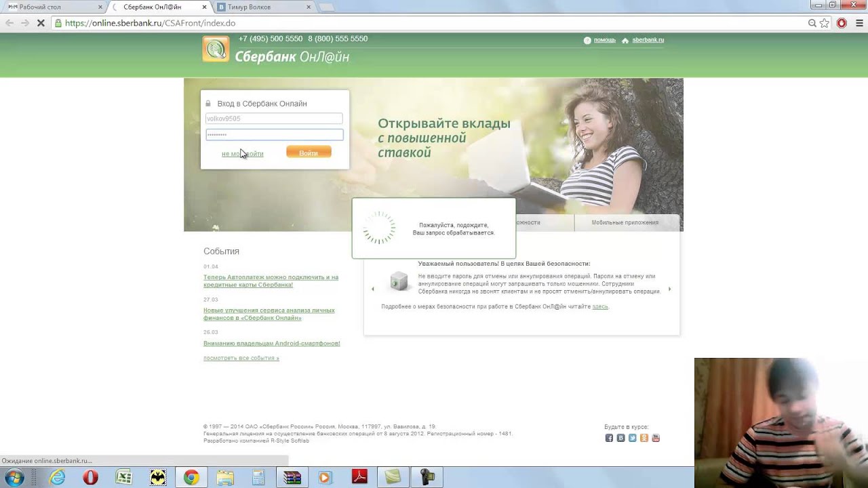Open Windows Explorer folder from taskbar
Viewport: 868px width, 488px height.
[224, 478]
